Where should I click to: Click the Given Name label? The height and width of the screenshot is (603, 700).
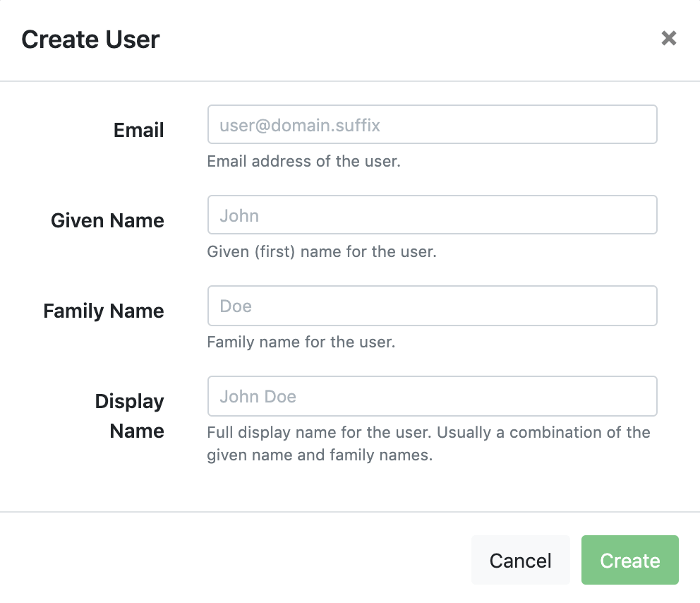pos(107,221)
